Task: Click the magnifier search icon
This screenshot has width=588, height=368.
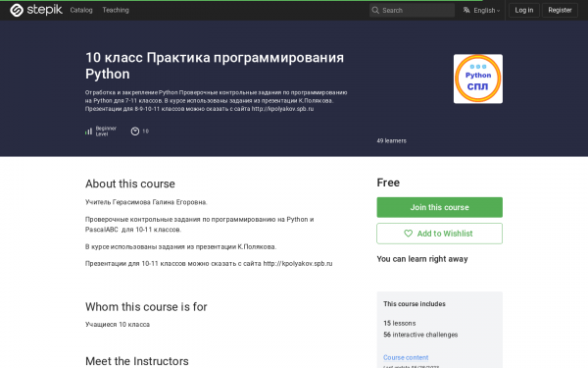Action: tap(375, 10)
